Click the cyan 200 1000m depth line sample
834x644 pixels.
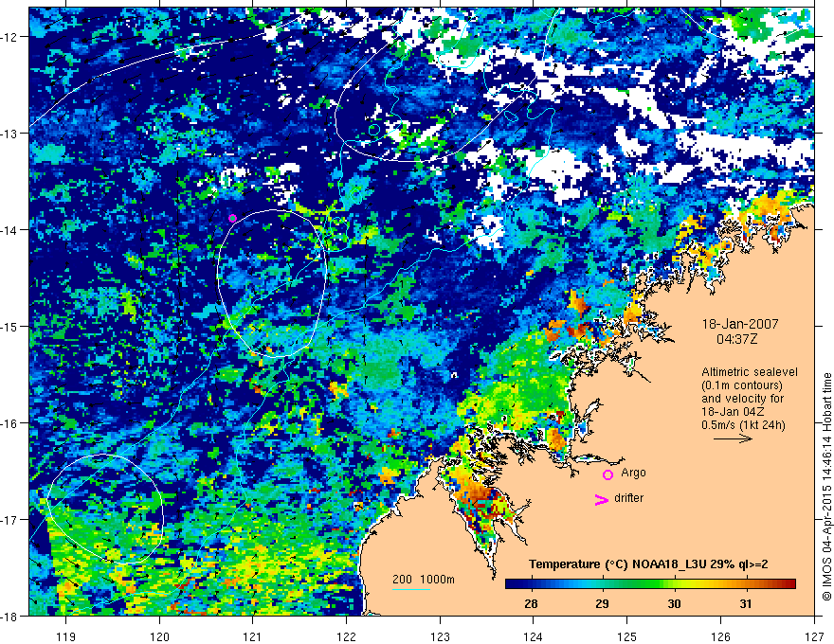410,589
